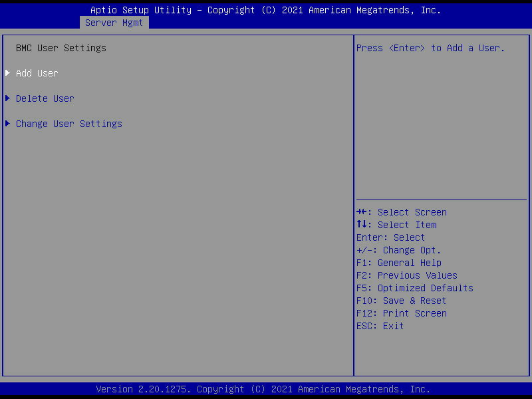532x399 pixels.
Task: Click the up-down arrows Select Item icon
Action: (x=362, y=225)
